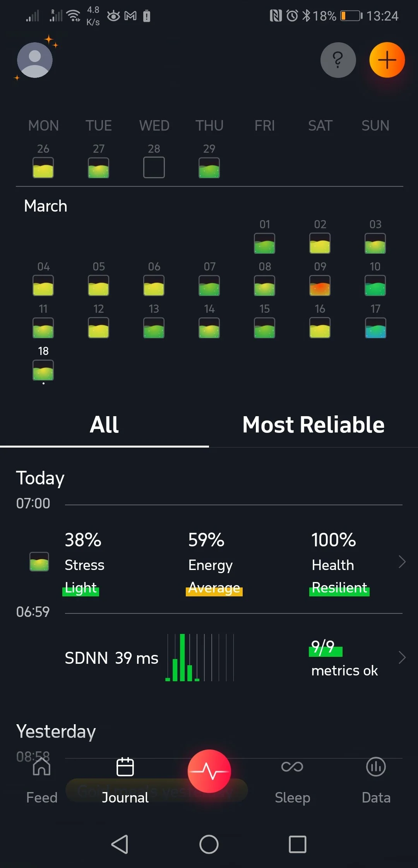
Task: Select March 17 blue day entry
Action: [375, 328]
